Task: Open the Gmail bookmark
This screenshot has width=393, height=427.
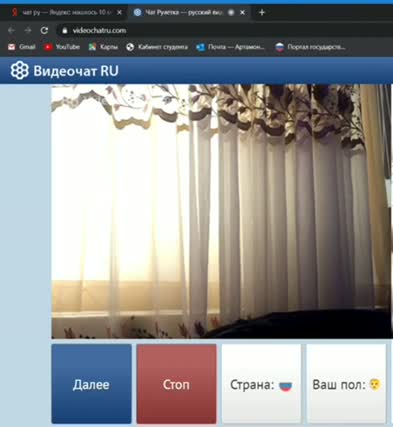Action: point(22,47)
